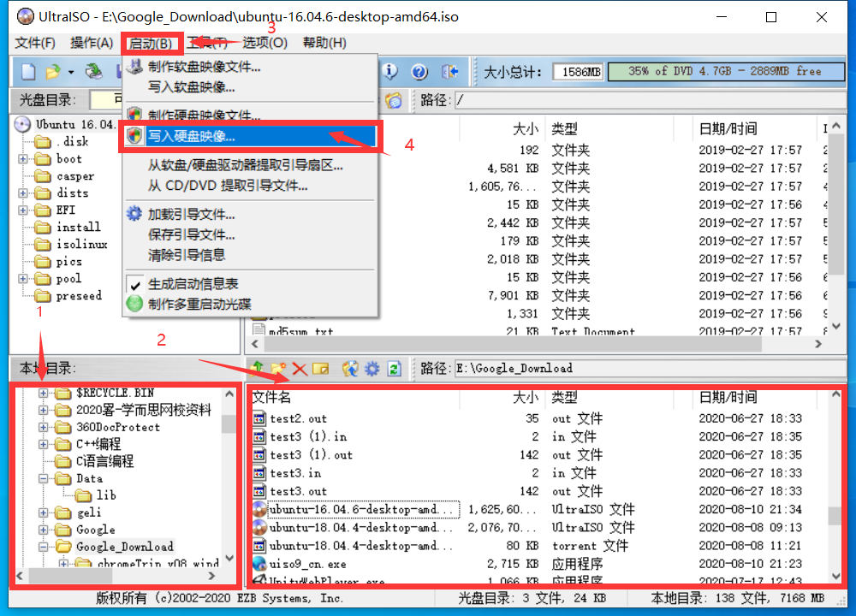Expand the 360DocProtect folder node
This screenshot has height=616, width=856.
click(43, 427)
